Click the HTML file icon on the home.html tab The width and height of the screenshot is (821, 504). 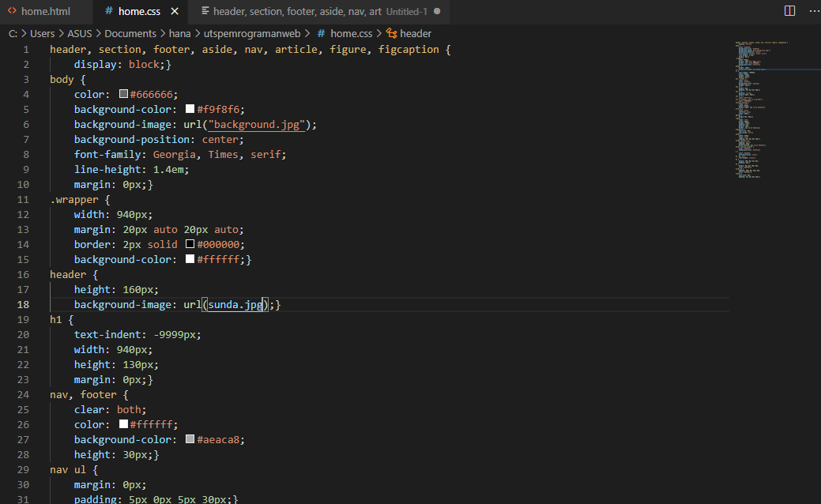point(12,10)
